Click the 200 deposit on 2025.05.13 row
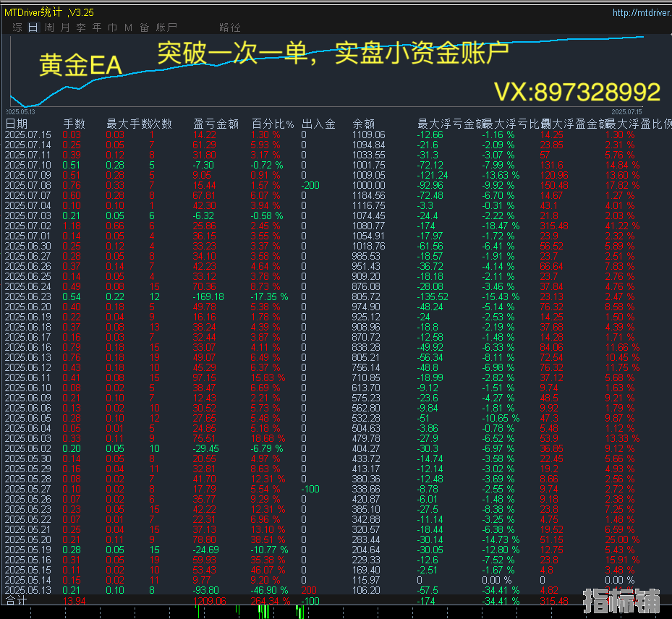672x619 pixels. 309,590
